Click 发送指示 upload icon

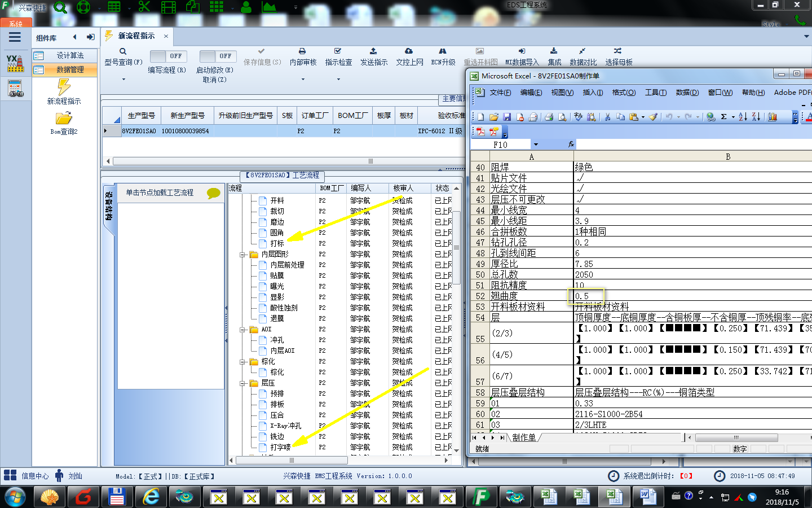click(373, 51)
